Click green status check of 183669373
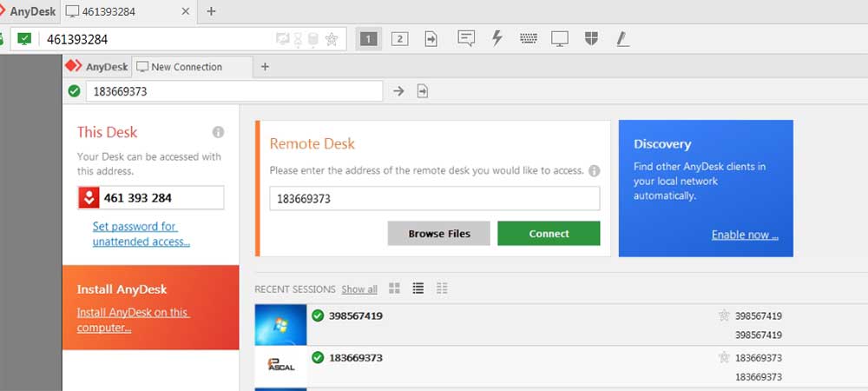The image size is (868, 391). click(318, 358)
